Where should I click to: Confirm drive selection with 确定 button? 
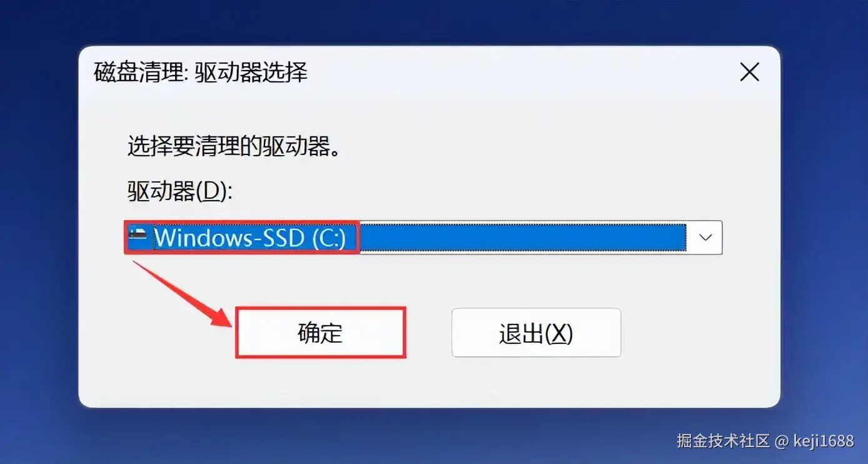coord(320,333)
